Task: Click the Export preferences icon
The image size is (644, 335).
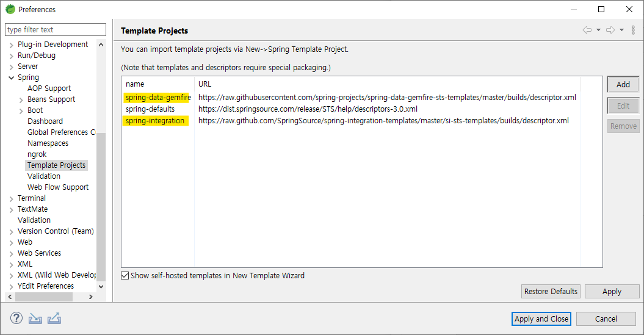Action: coord(54,318)
